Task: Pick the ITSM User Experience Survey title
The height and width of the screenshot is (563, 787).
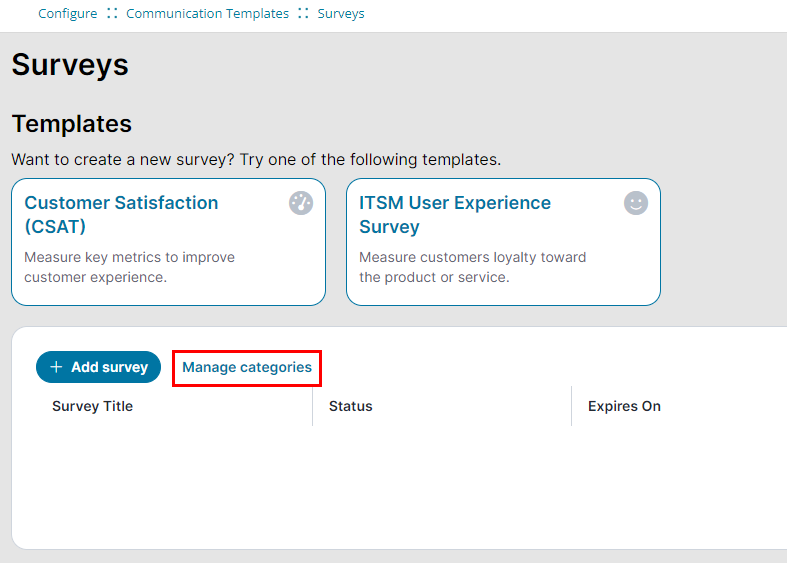Action: tap(455, 214)
